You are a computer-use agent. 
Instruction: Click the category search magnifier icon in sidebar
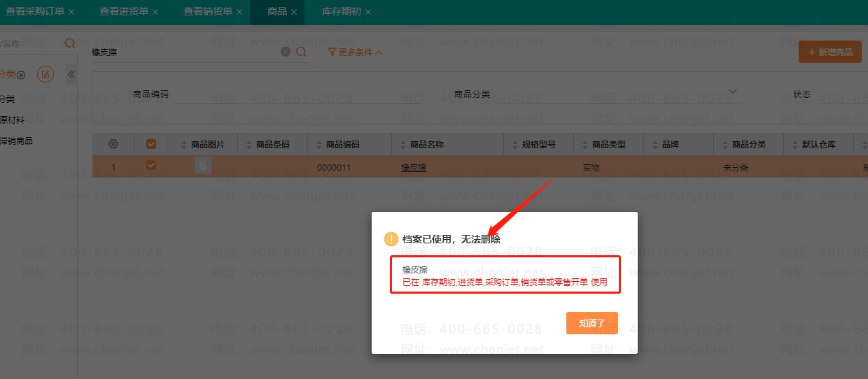69,43
